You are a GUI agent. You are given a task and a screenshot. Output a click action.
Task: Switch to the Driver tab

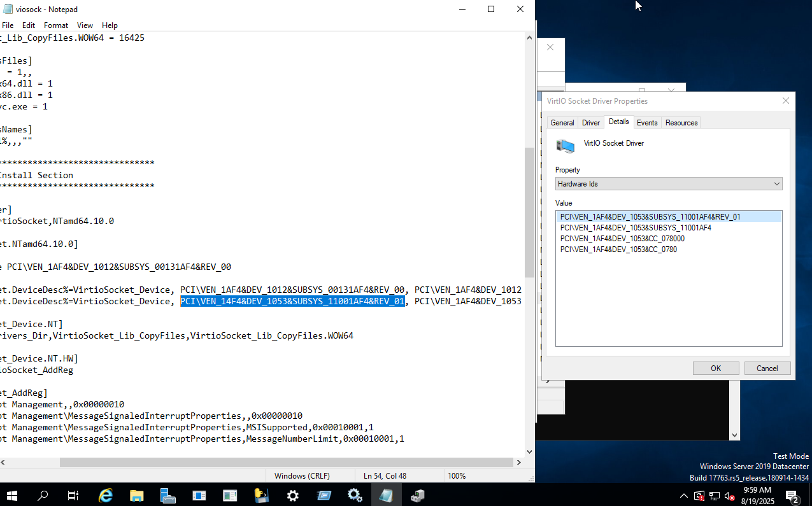click(x=591, y=123)
